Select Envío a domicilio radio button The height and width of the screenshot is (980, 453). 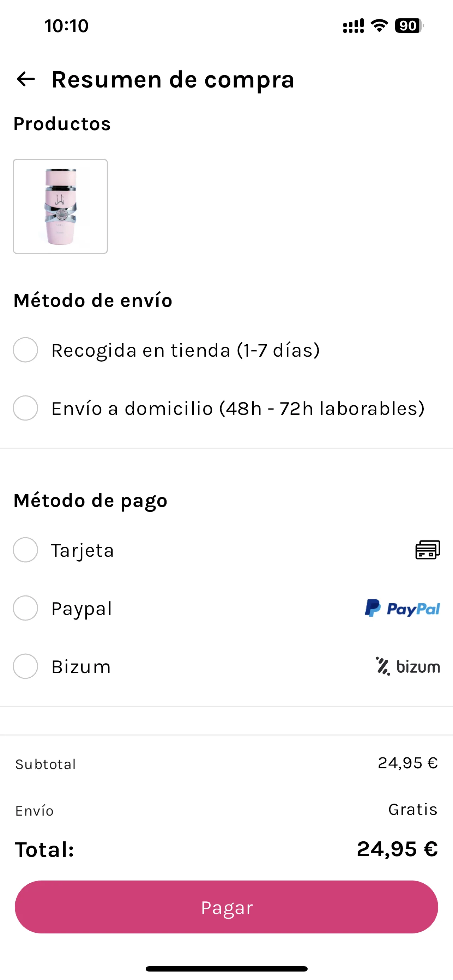(x=25, y=408)
